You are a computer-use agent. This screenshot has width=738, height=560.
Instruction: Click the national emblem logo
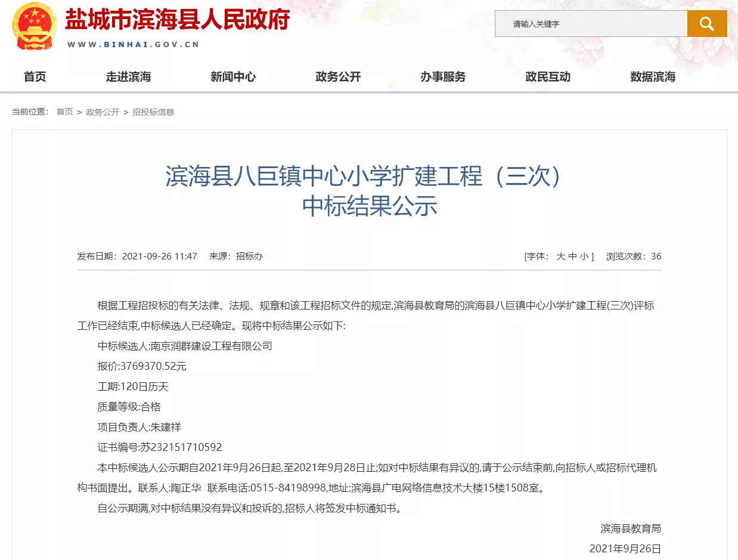pos(34,26)
